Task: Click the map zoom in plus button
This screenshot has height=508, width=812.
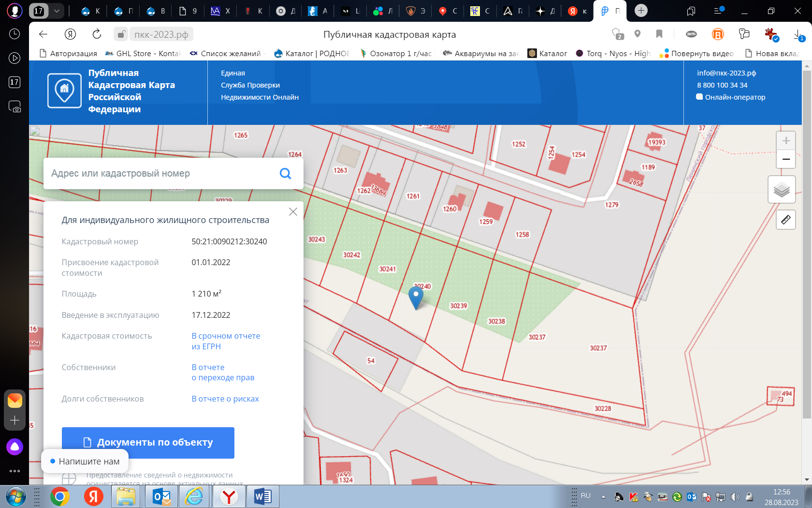Action: tap(786, 141)
